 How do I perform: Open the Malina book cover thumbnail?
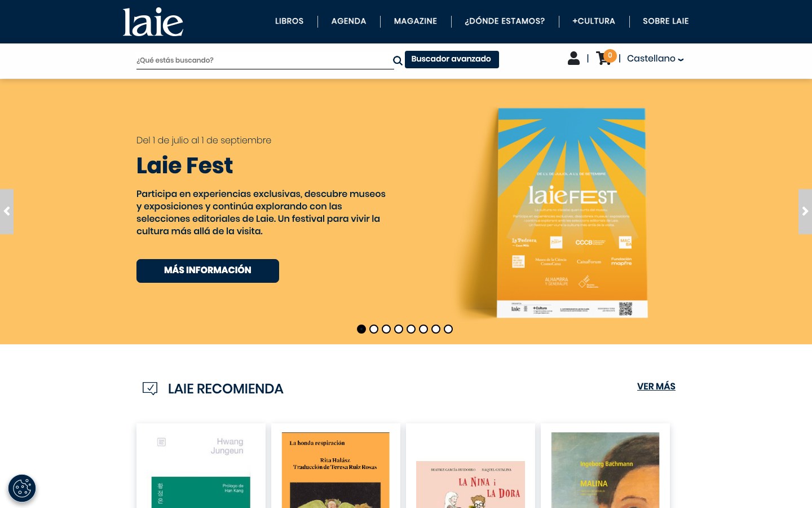coord(605,470)
